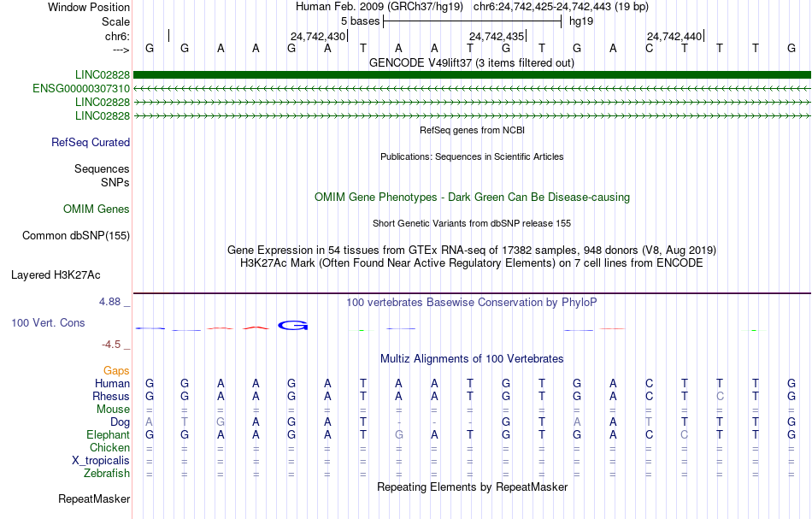Image resolution: width=812 pixels, height=519 pixels.
Task: Select the X_tropicalis species row label
Action: click(x=101, y=461)
